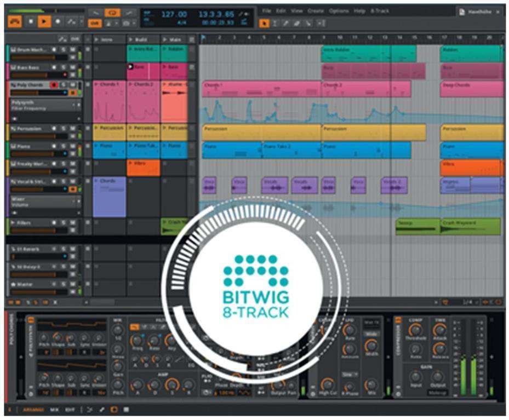Select the eraser tool
The image size is (509, 420).
coord(297,24)
